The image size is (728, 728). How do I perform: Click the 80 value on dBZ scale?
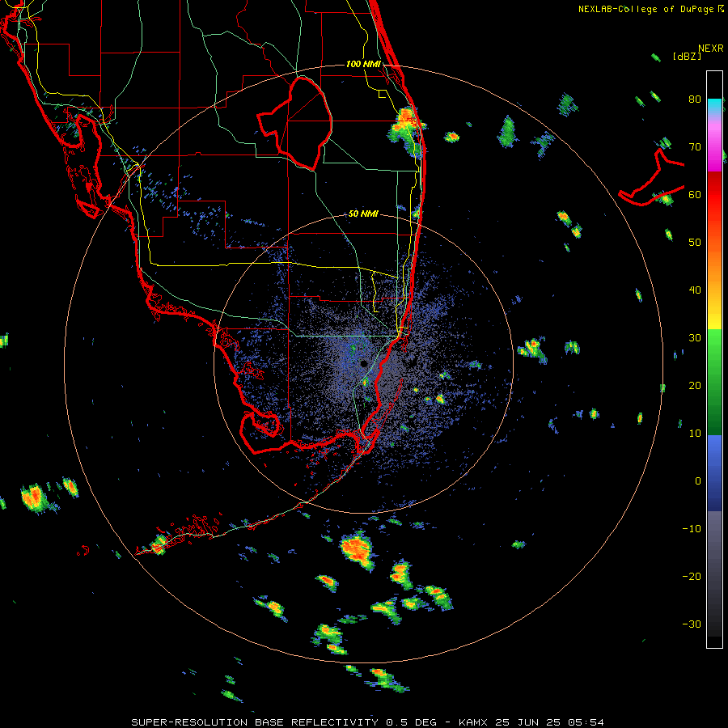695,99
